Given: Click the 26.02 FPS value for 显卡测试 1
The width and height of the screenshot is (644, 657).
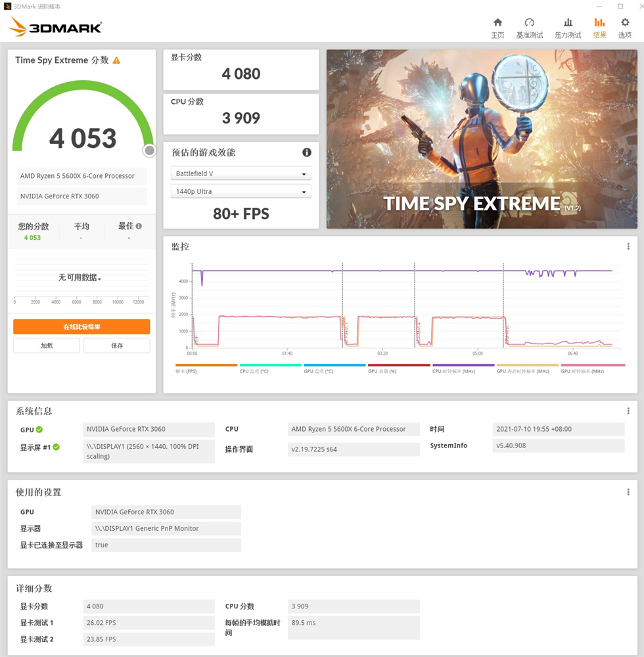Looking at the screenshot, I should [149, 623].
